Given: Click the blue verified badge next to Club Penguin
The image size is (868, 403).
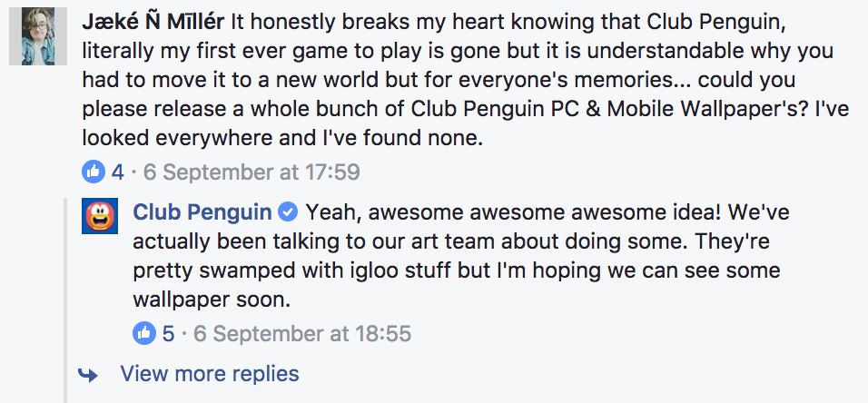Looking at the screenshot, I should tap(288, 212).
